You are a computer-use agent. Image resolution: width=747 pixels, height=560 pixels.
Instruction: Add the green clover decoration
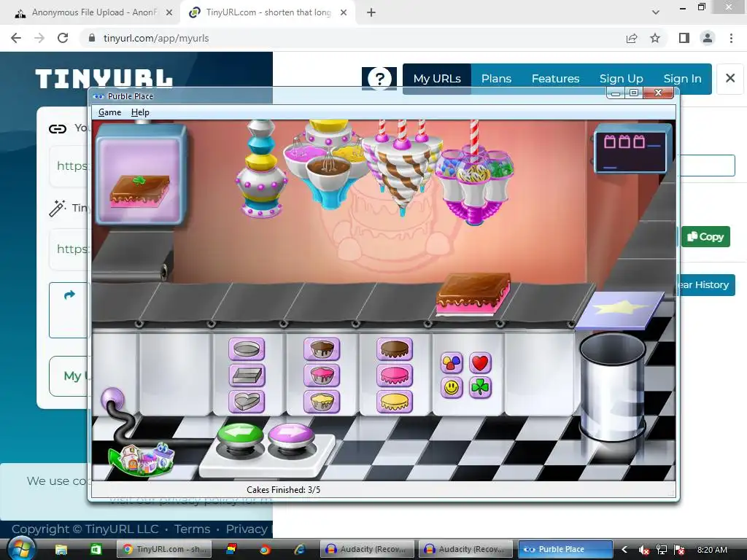[480, 388]
